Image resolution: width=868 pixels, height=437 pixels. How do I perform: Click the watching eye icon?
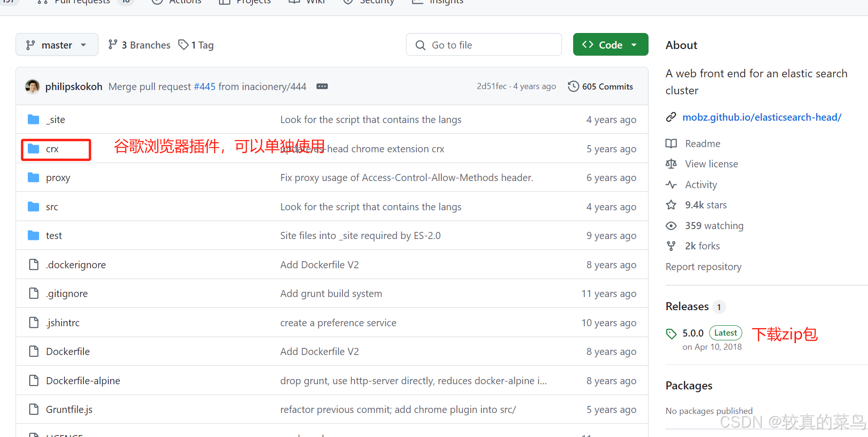pos(671,226)
